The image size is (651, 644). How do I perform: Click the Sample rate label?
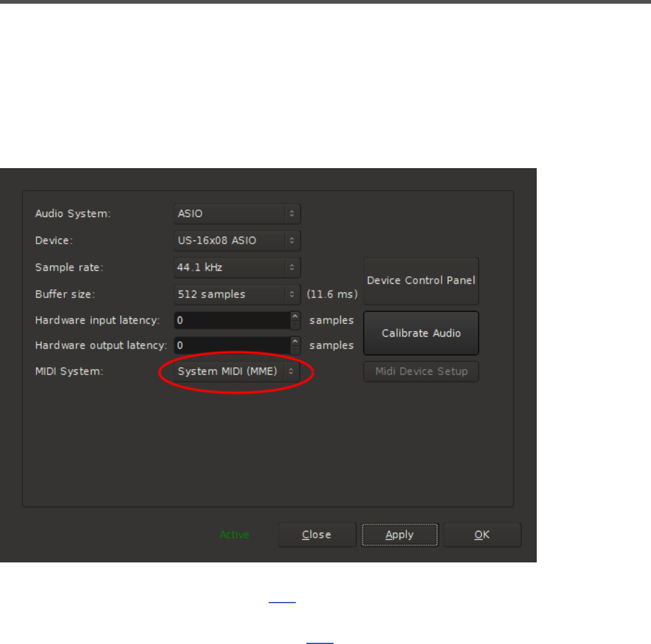(x=69, y=267)
